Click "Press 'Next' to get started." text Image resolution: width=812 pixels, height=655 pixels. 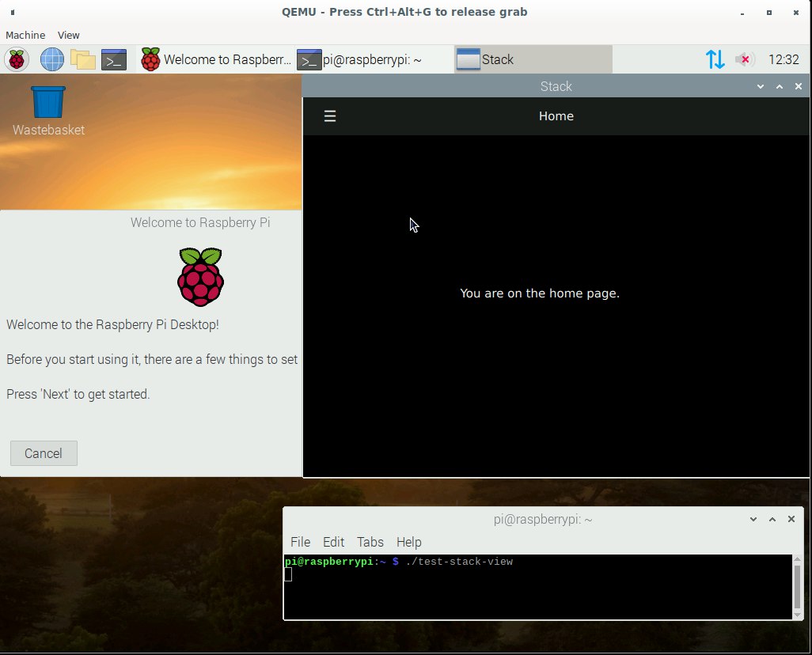tap(78, 395)
